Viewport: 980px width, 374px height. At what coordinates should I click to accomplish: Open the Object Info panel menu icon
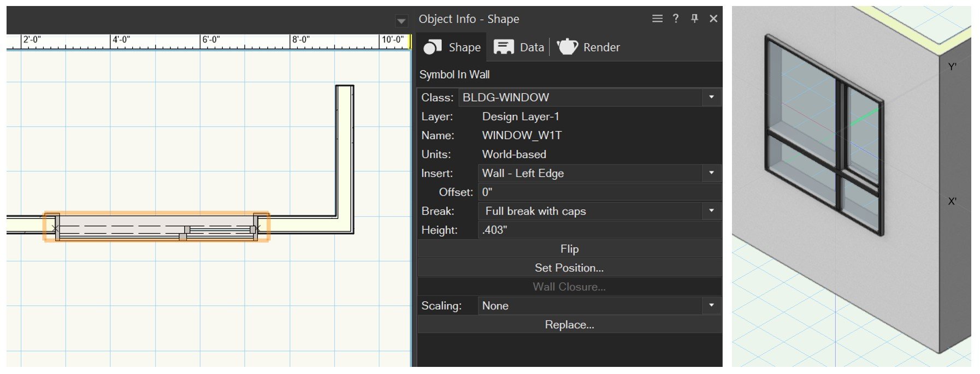point(657,19)
